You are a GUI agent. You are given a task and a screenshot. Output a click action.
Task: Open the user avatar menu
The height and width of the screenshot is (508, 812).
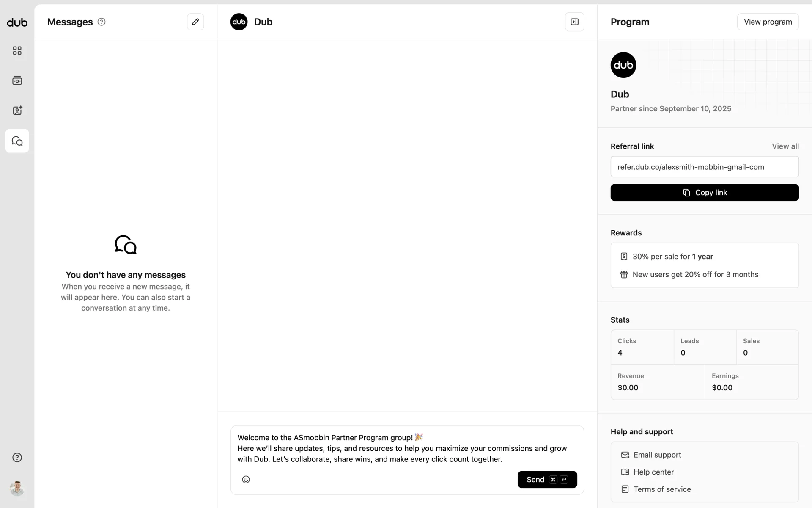(x=17, y=488)
